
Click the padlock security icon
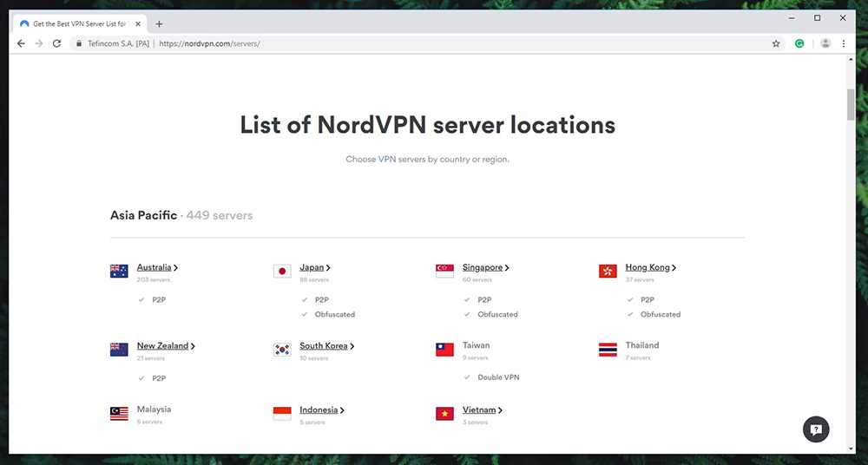tap(79, 43)
